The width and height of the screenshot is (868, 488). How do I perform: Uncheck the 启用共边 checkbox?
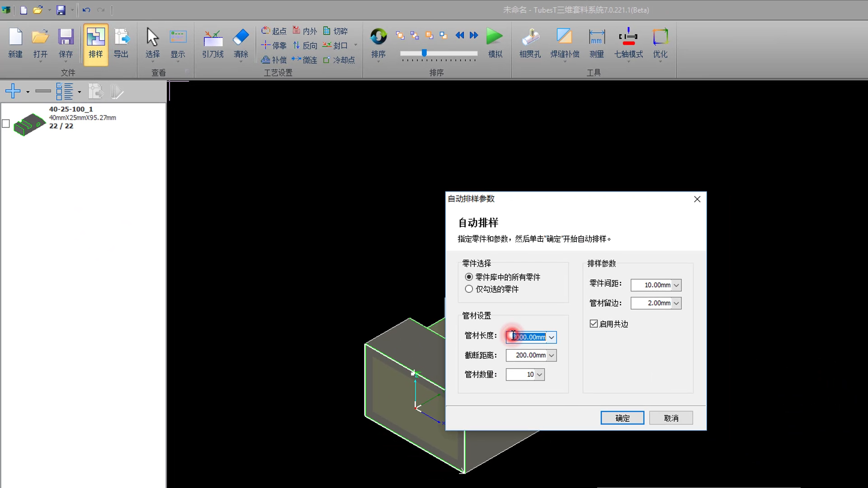[594, 324]
